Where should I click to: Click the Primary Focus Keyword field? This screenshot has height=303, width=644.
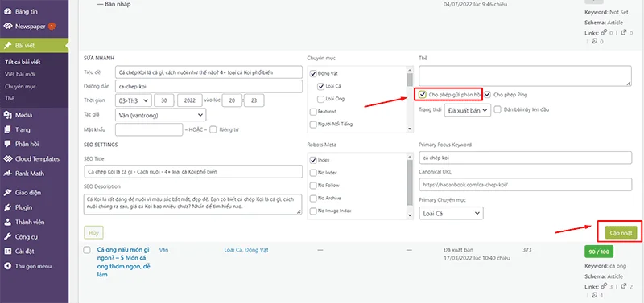click(526, 158)
